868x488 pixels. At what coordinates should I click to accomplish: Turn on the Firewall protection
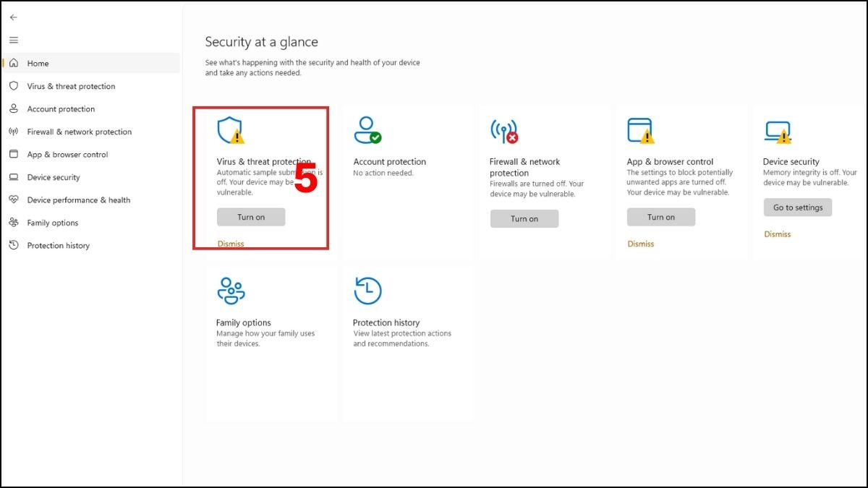(x=524, y=219)
